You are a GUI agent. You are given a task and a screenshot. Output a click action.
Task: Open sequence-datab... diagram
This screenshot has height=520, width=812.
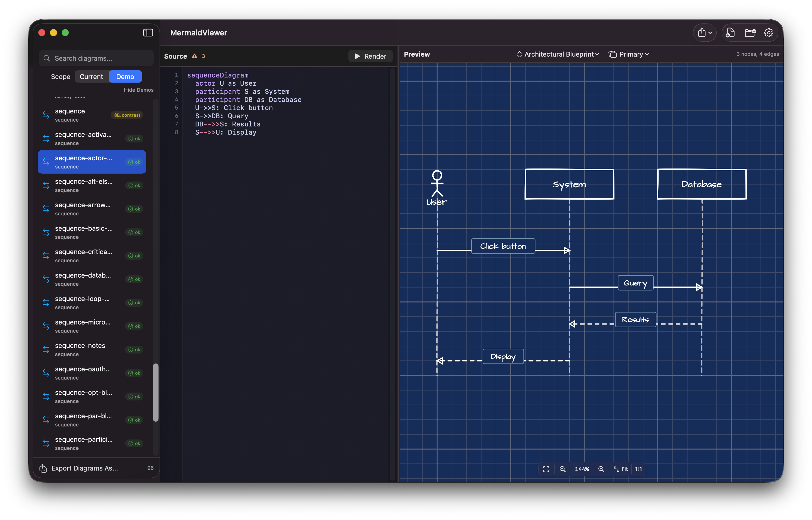(x=92, y=279)
